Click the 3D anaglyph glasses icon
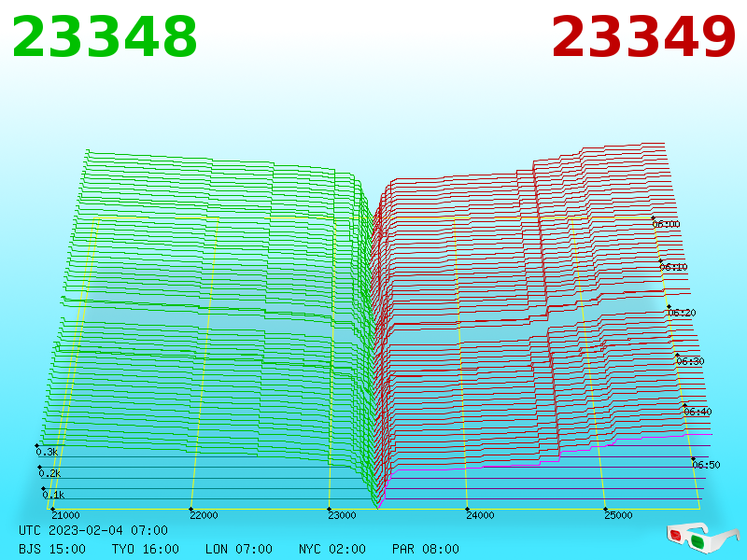This screenshot has width=747, height=560. point(701,537)
